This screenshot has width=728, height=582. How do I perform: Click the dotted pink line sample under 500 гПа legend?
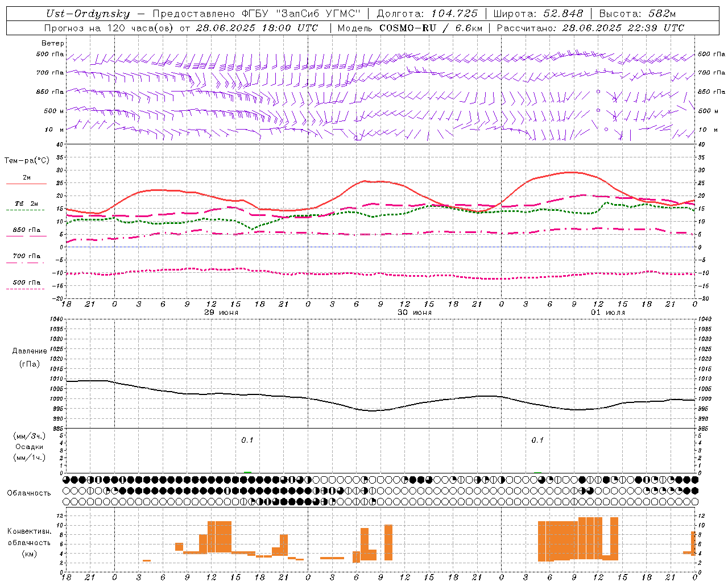coord(25,289)
